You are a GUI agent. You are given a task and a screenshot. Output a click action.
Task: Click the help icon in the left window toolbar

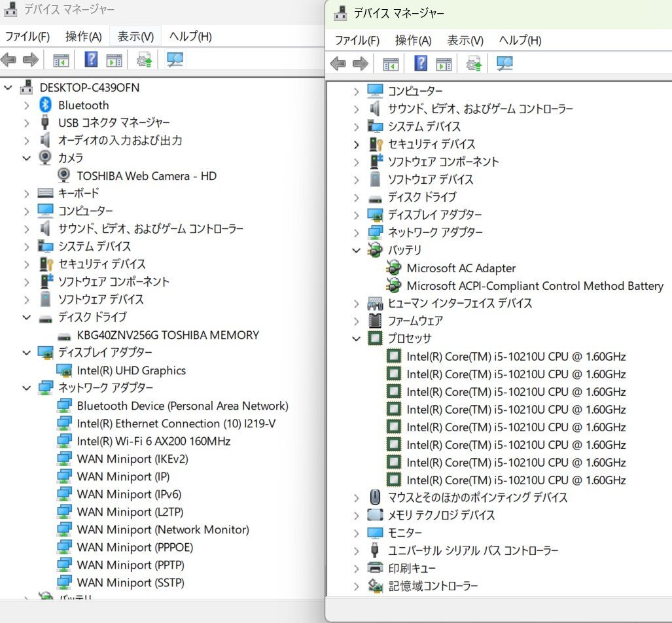click(x=91, y=60)
